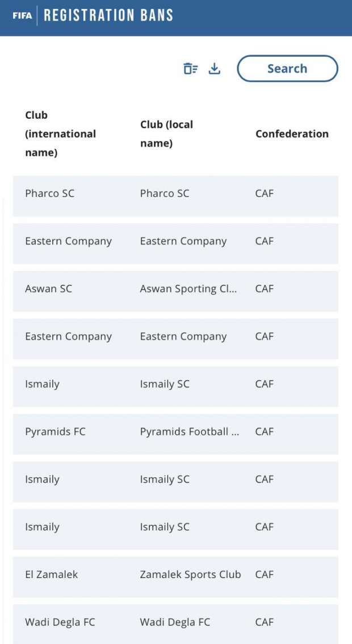The image size is (352, 644).
Task: Click the Registration Bans header title
Action: click(x=108, y=15)
